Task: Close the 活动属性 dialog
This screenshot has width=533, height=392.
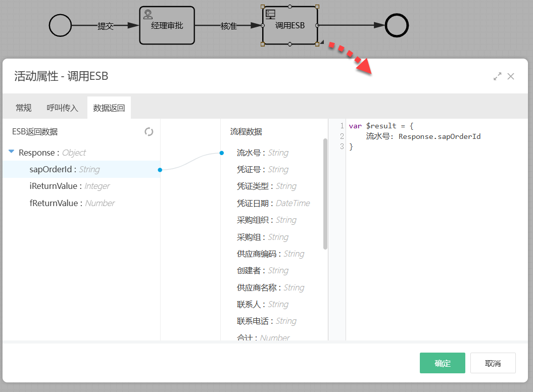Action: click(511, 76)
